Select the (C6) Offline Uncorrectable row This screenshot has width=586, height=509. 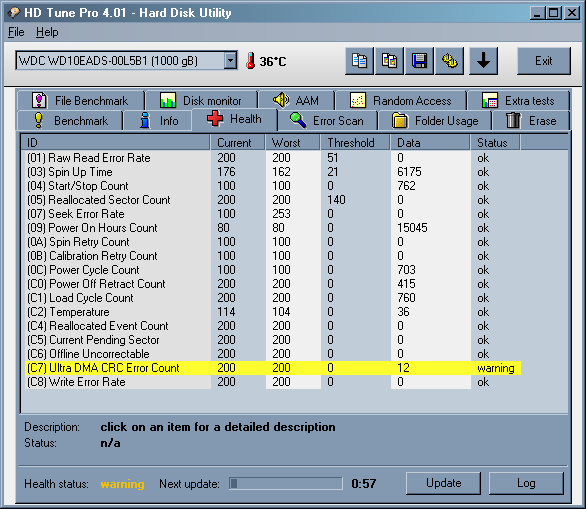point(273,354)
